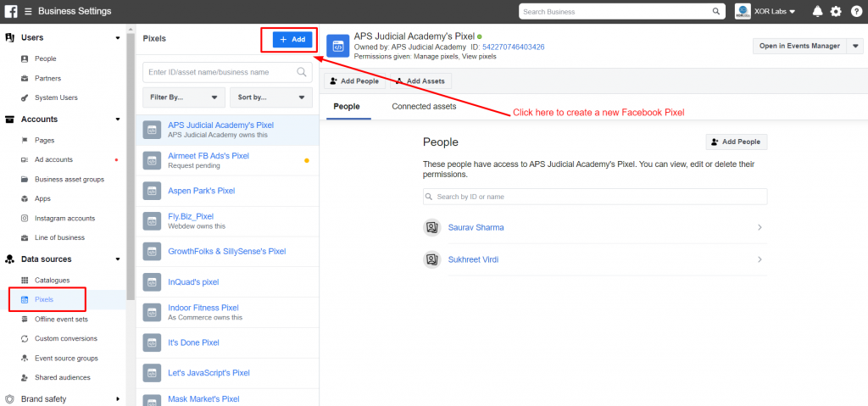The height and width of the screenshot is (406, 868).
Task: Collapse the Users section
Action: tap(117, 37)
